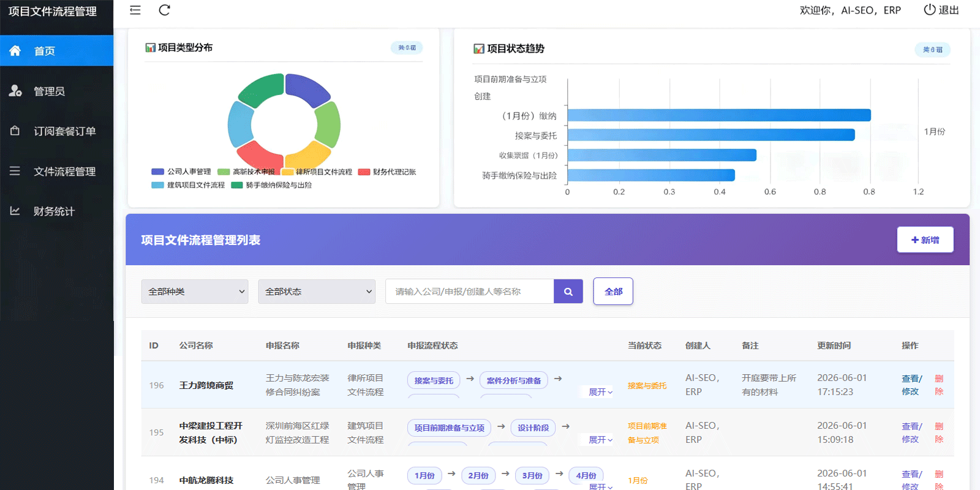Click the chart icon beside 项目类型分布

[150, 47]
